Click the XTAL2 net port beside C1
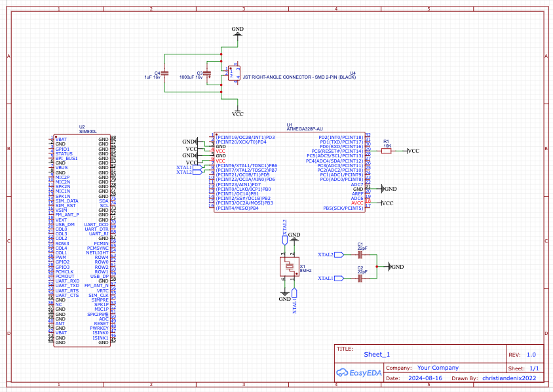 [x=330, y=254]
